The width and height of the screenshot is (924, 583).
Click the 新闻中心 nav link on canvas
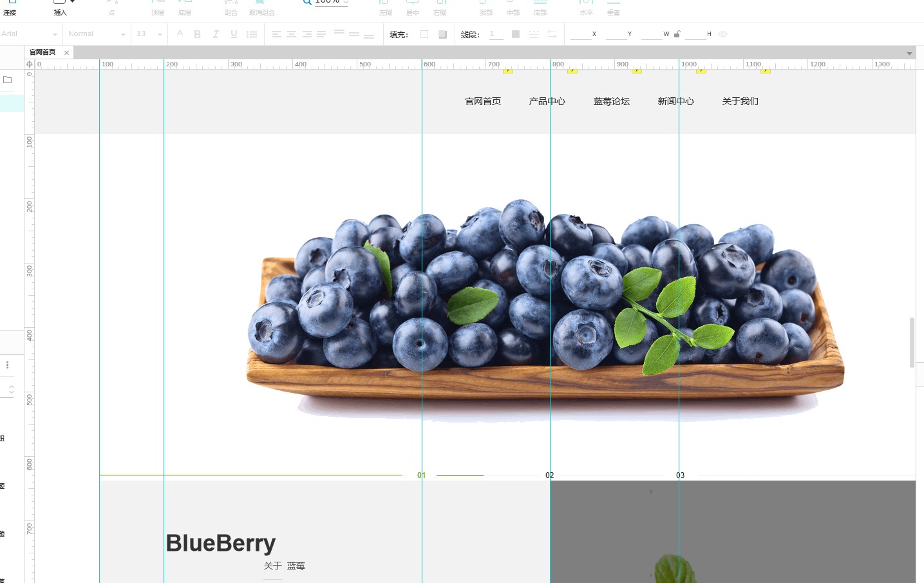pyautogui.click(x=676, y=101)
